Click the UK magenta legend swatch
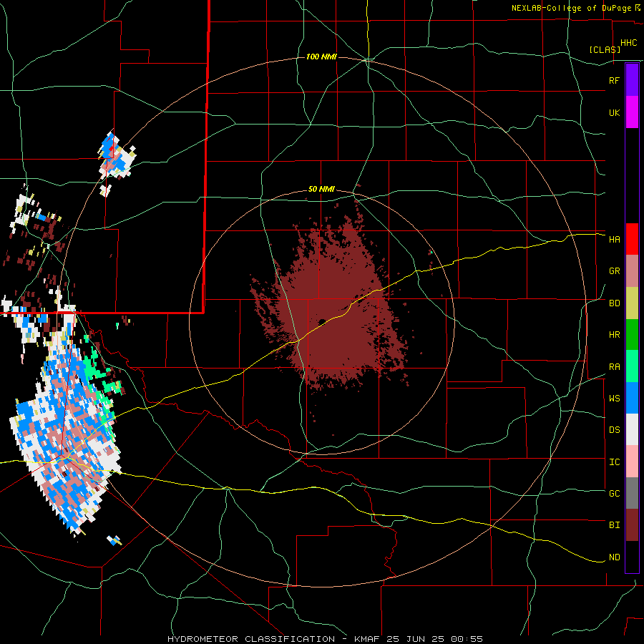 (x=632, y=112)
